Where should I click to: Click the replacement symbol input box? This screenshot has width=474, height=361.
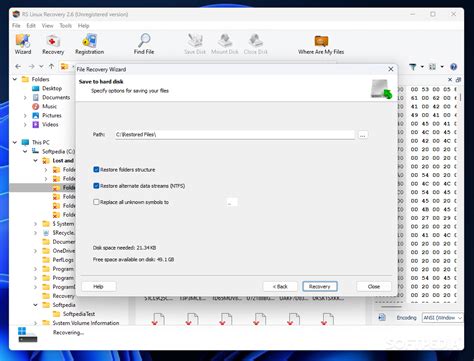(232, 202)
